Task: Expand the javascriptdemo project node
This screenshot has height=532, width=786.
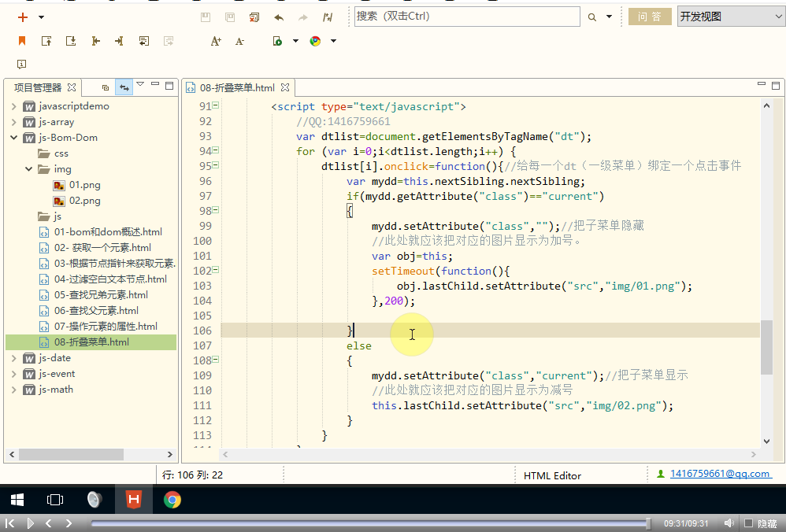Action: tap(13, 106)
